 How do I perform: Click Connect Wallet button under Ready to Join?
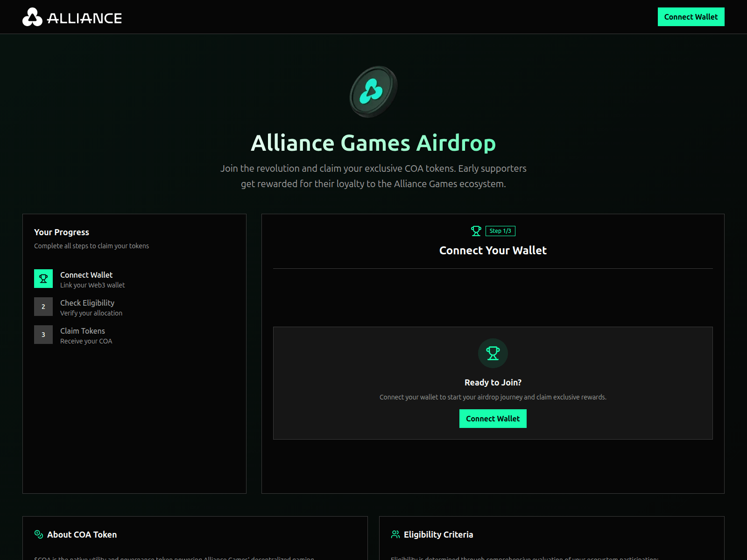point(493,419)
